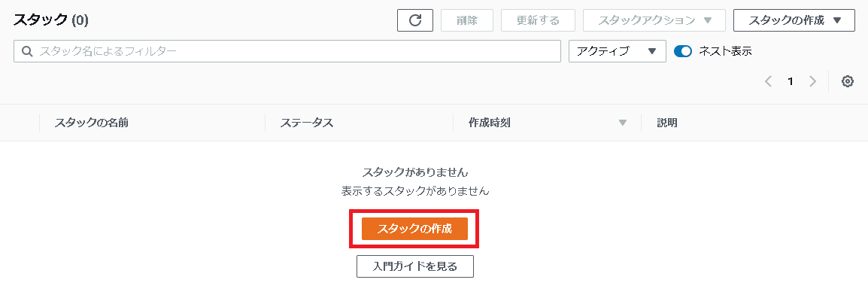Open the アクティブ filter dropdown
The image size is (868, 304).
click(x=618, y=51)
